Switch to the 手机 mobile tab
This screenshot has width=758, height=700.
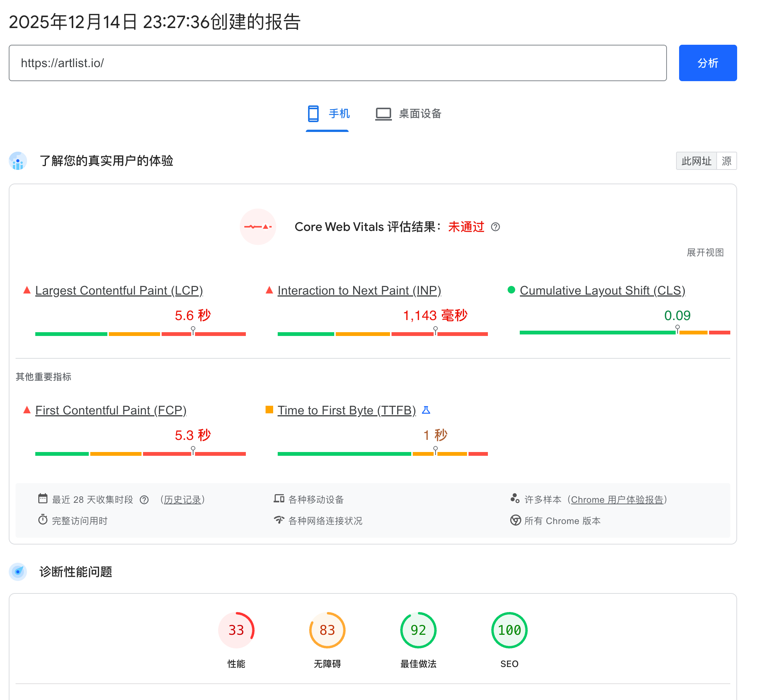pyautogui.click(x=328, y=114)
